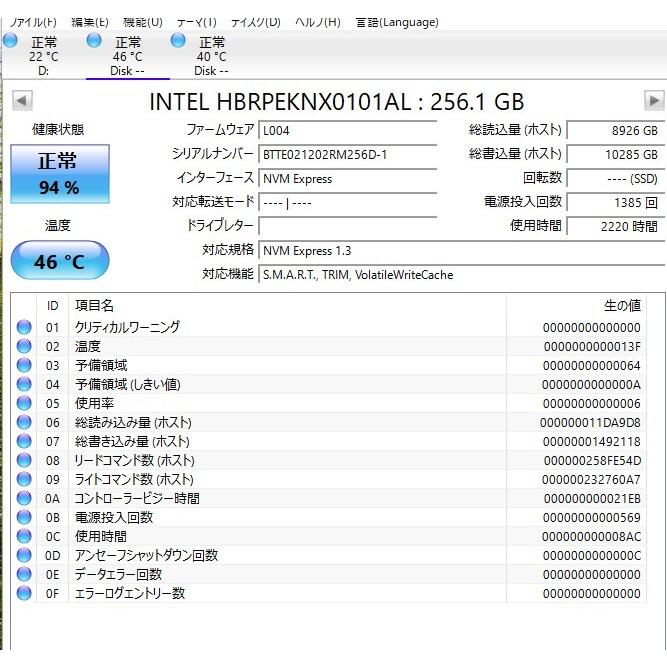Open the 言語(Language) menu
This screenshot has height=667, width=667.
(x=397, y=22)
